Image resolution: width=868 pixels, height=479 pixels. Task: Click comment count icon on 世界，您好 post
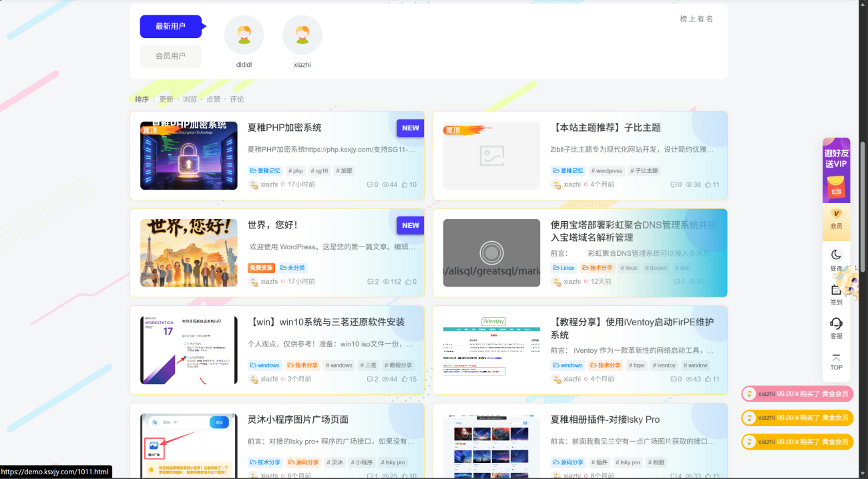(x=371, y=282)
